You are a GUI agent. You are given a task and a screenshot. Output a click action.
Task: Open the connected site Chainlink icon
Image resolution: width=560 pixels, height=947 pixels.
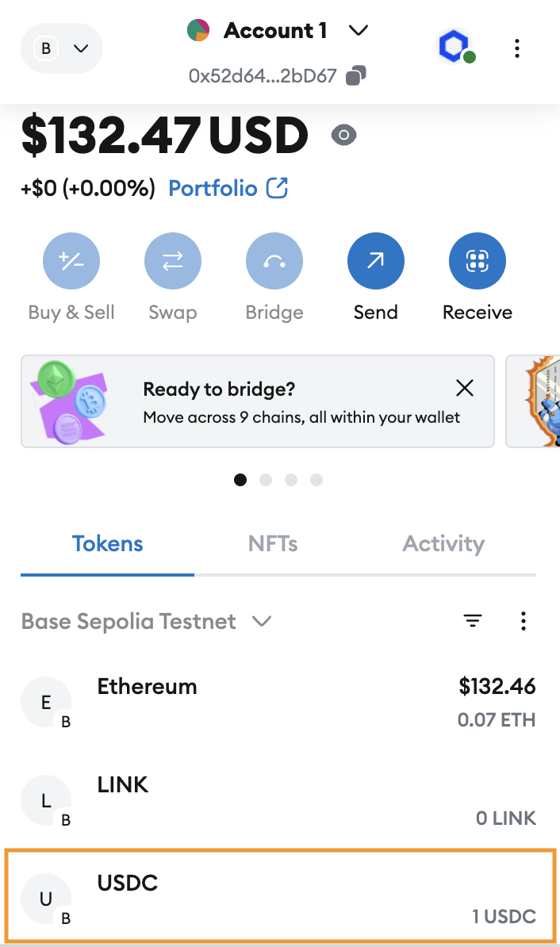tap(455, 48)
